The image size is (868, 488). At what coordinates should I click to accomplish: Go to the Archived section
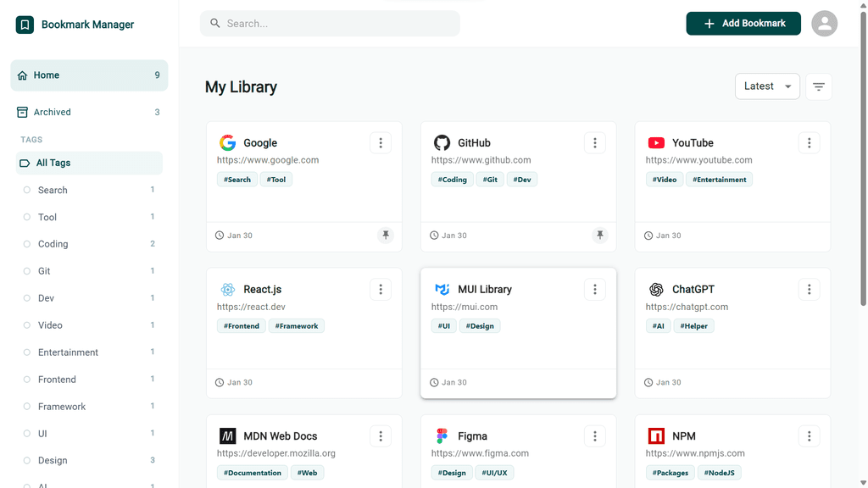tap(53, 112)
